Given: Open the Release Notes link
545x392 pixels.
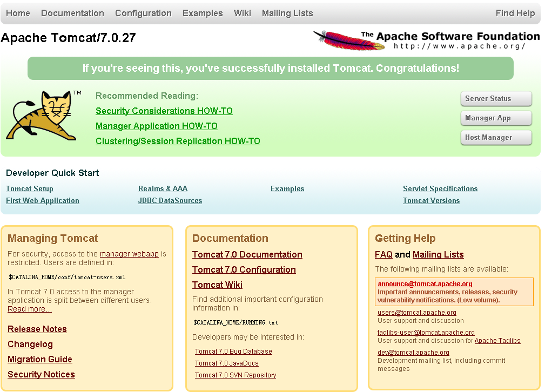Looking at the screenshot, I should click(x=37, y=329).
